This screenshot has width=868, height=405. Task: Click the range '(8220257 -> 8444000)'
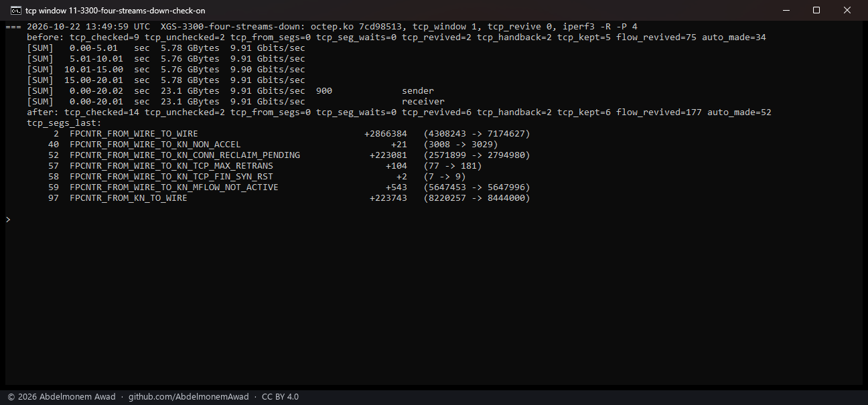477,198
